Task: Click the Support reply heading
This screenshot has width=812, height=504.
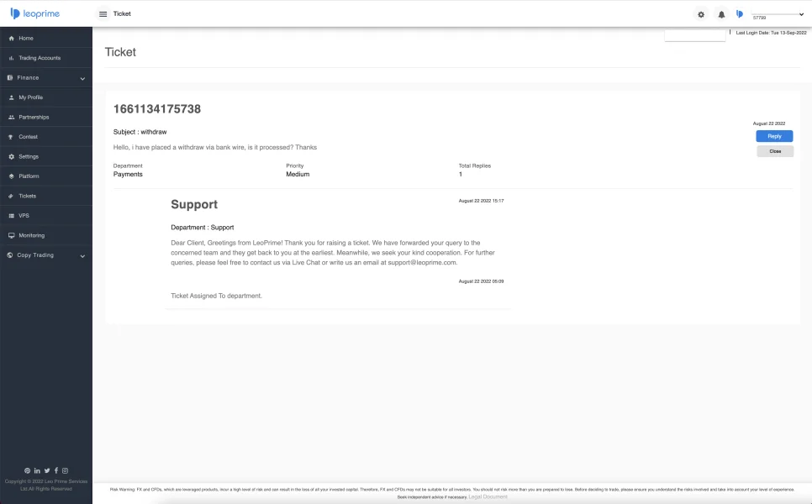Action: (194, 204)
